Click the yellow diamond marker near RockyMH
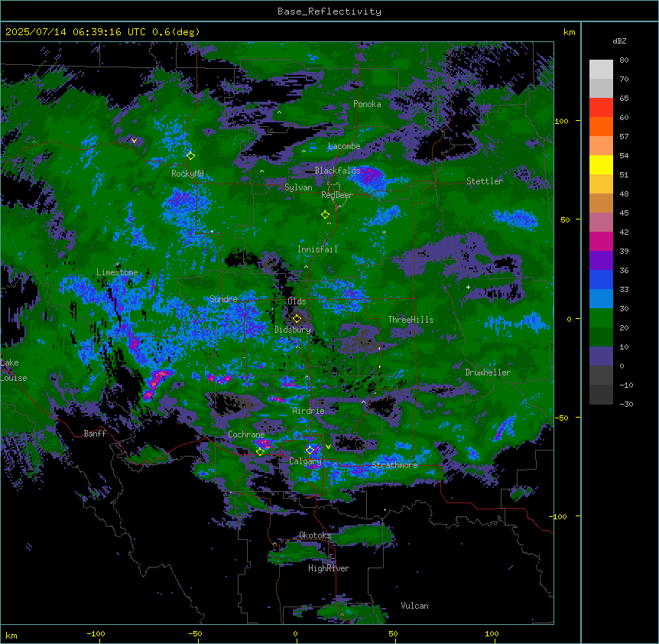This screenshot has height=644, width=659. pyautogui.click(x=191, y=155)
